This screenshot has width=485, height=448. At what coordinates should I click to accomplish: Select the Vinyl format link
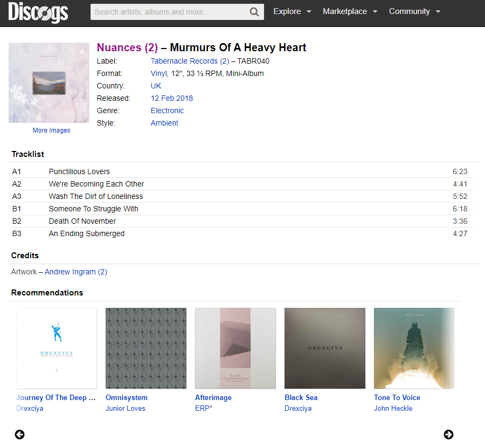coord(158,73)
